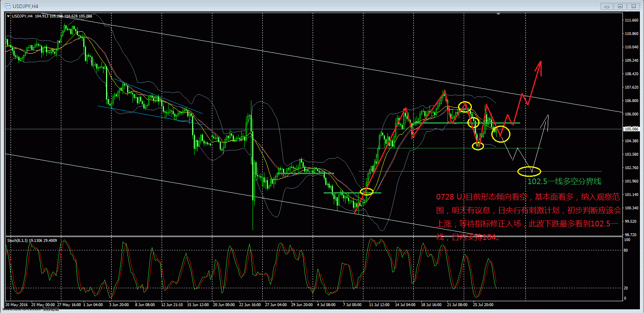Screen dimensions: 644x313
Task: Click the 101.140 price scale label
Action: click(x=631, y=195)
